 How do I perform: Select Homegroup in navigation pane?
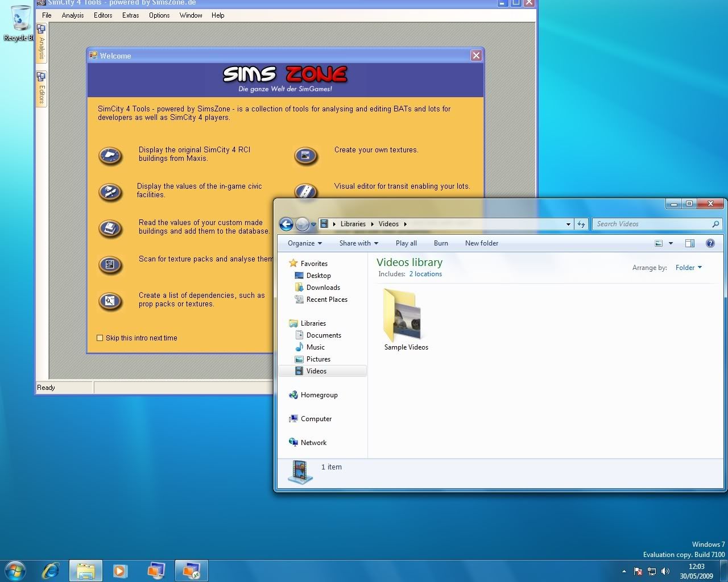pyautogui.click(x=319, y=395)
